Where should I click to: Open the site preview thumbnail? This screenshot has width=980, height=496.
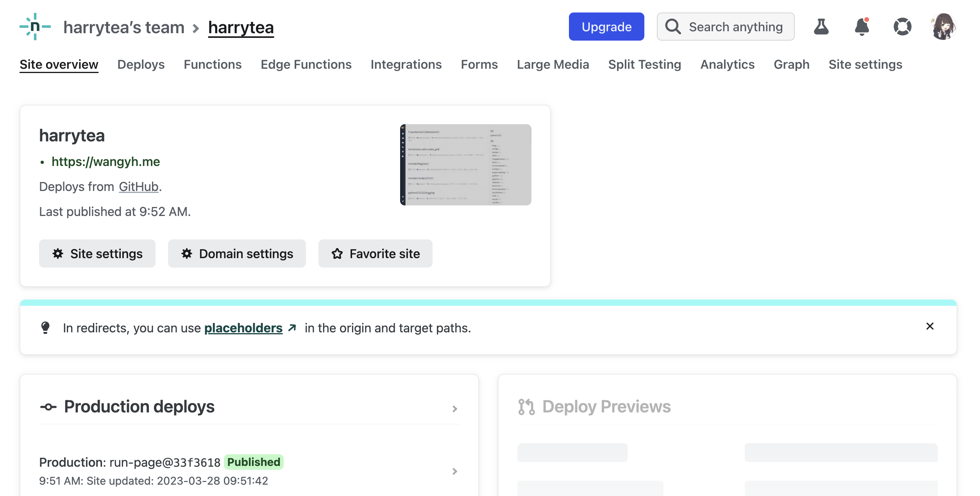pos(465,164)
